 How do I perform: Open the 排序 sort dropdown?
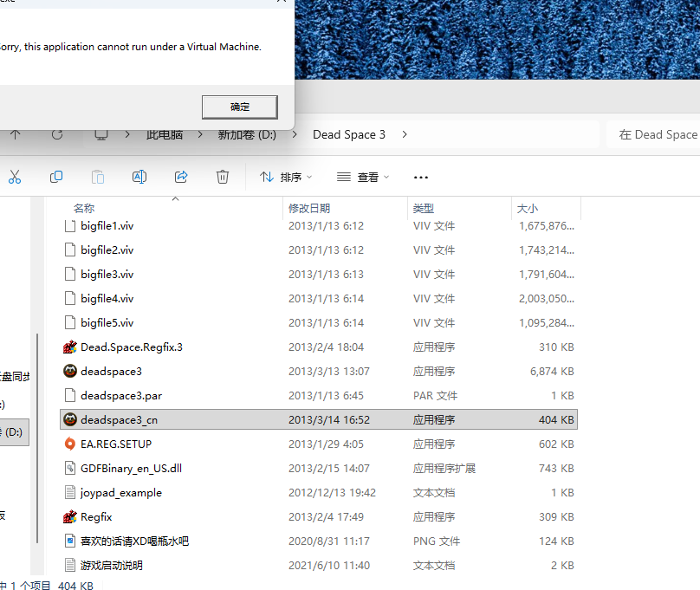click(x=286, y=177)
